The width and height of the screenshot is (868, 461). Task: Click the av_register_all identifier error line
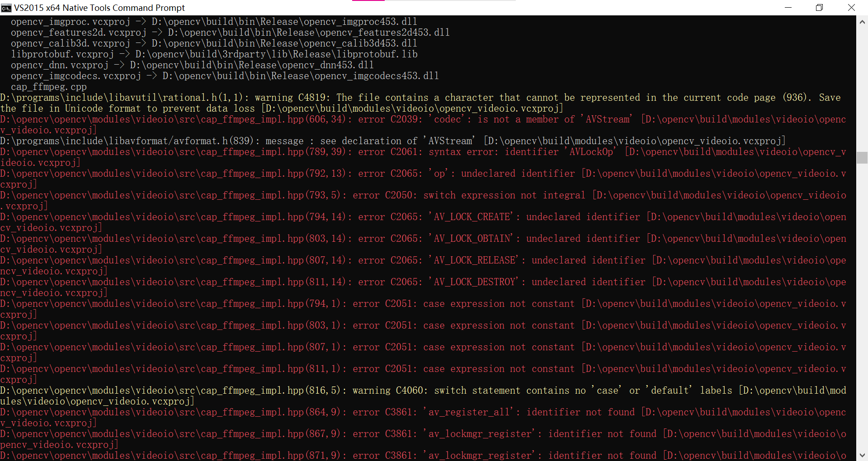click(316, 412)
